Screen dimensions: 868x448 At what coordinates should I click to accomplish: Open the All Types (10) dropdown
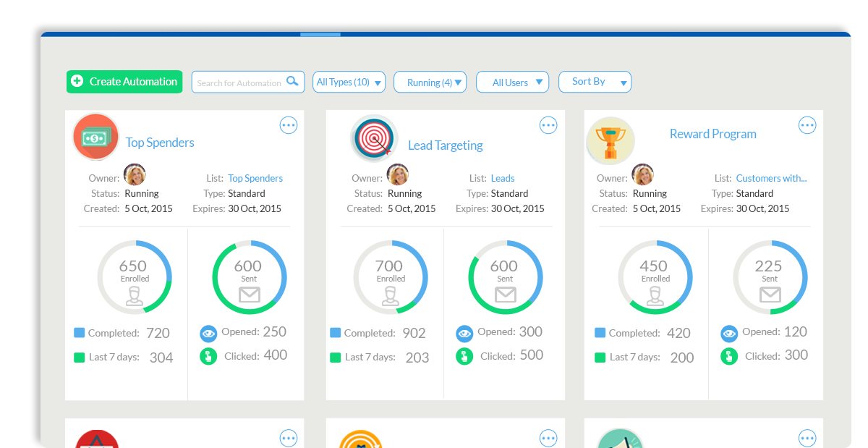click(349, 82)
